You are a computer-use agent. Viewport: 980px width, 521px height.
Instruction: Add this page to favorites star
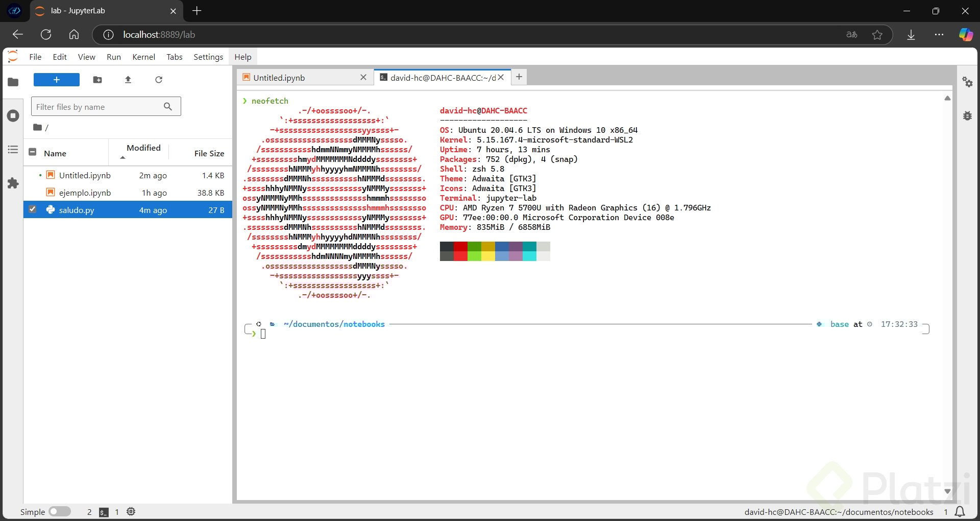click(877, 35)
